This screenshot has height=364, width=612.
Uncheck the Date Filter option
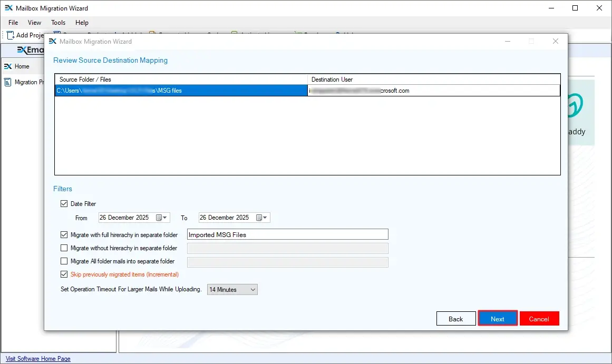(x=64, y=204)
